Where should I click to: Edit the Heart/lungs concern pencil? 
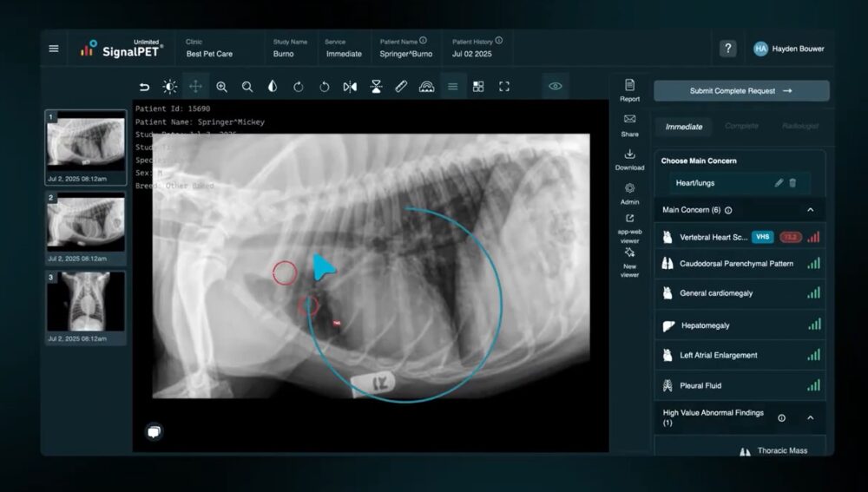[x=779, y=182]
